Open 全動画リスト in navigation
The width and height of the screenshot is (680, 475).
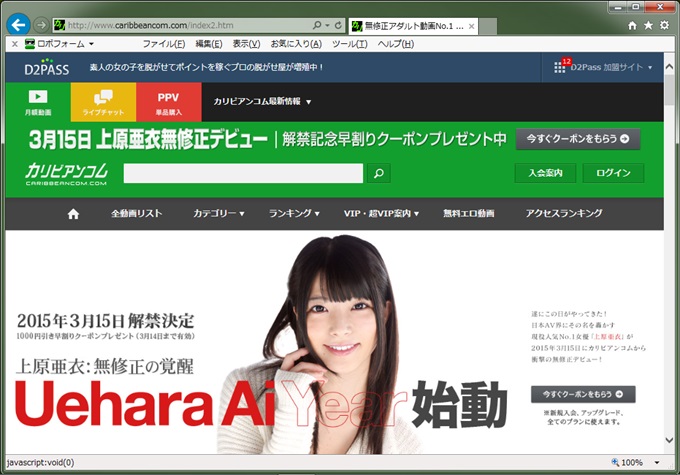(x=136, y=213)
